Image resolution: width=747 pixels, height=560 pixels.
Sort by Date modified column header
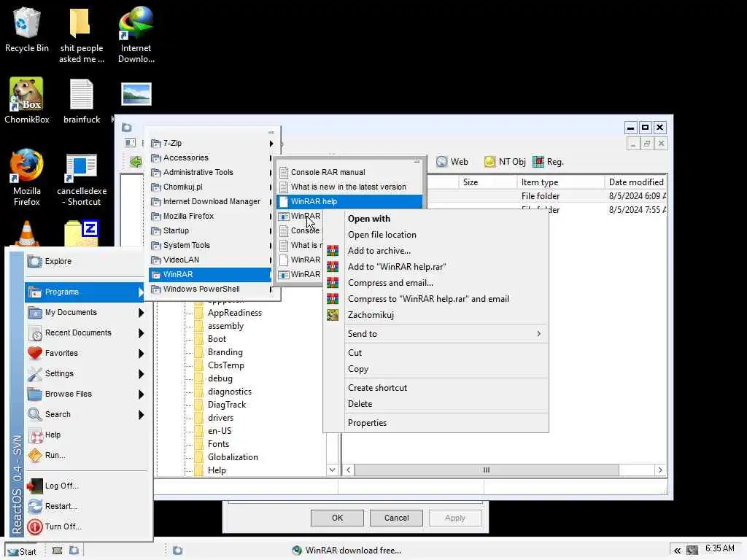point(635,182)
